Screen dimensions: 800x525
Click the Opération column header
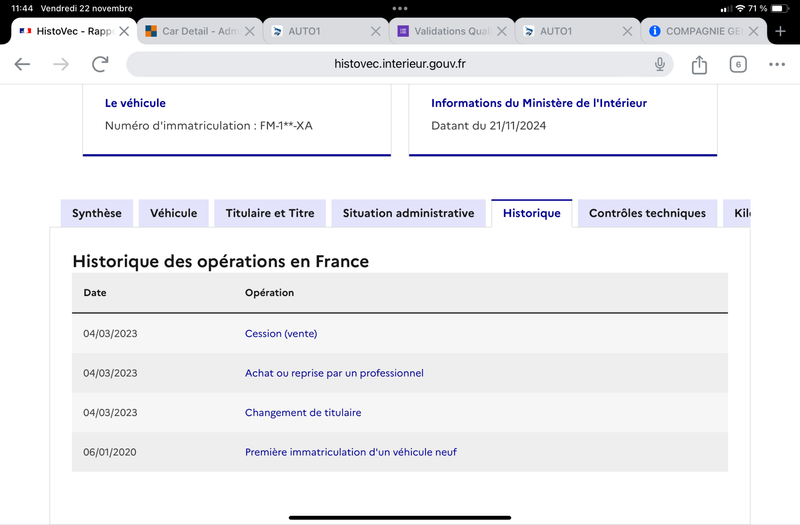pyautogui.click(x=269, y=293)
